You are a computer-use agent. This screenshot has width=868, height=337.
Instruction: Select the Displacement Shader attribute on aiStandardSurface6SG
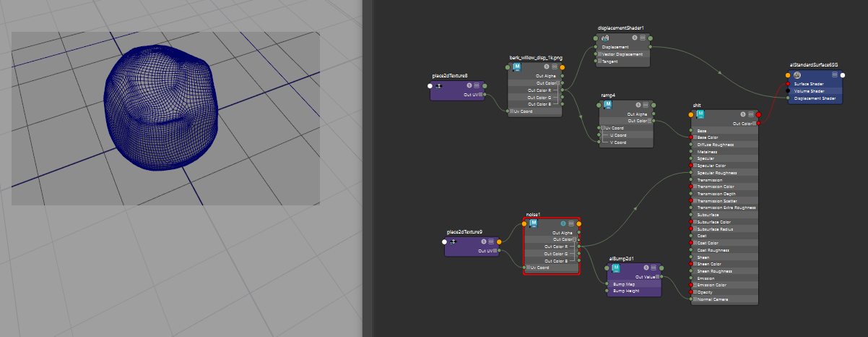click(813, 98)
